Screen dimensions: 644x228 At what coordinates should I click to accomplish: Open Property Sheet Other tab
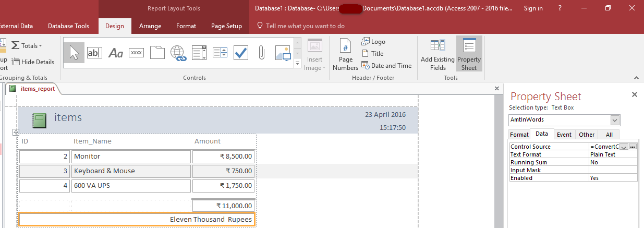(587, 135)
